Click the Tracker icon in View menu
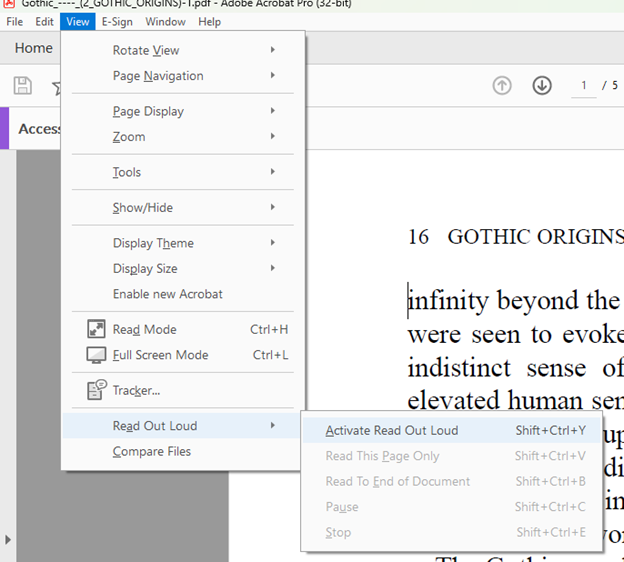 (97, 389)
